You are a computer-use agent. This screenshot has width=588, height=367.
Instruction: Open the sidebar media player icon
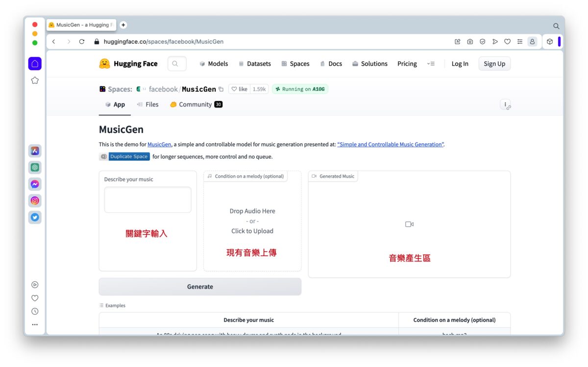(35, 285)
